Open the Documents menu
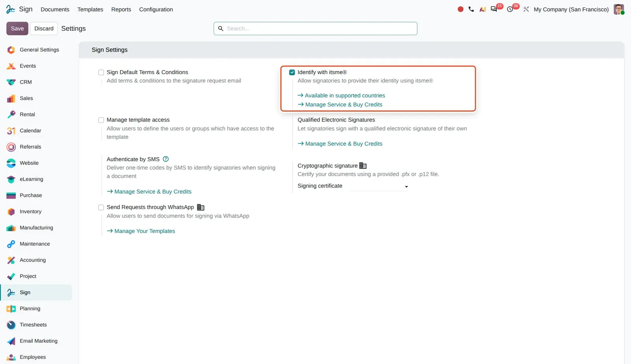The height and width of the screenshot is (364, 631). pos(55,9)
